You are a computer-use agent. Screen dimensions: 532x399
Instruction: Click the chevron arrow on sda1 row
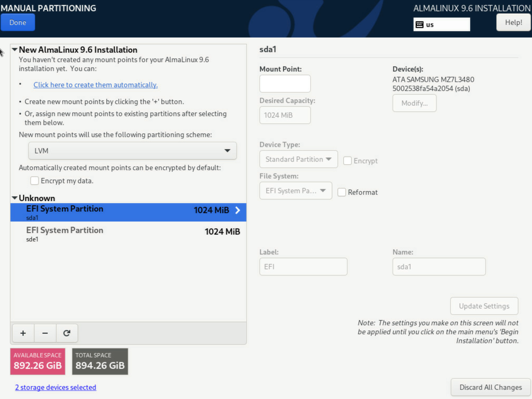point(237,210)
